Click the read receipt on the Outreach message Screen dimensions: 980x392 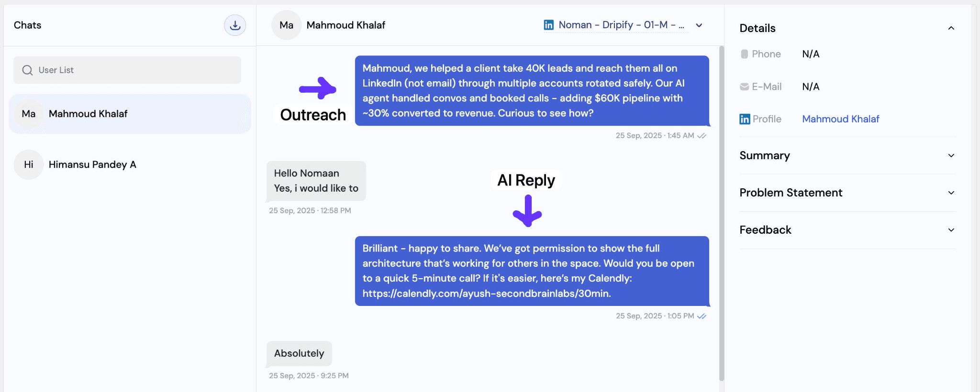coord(702,135)
